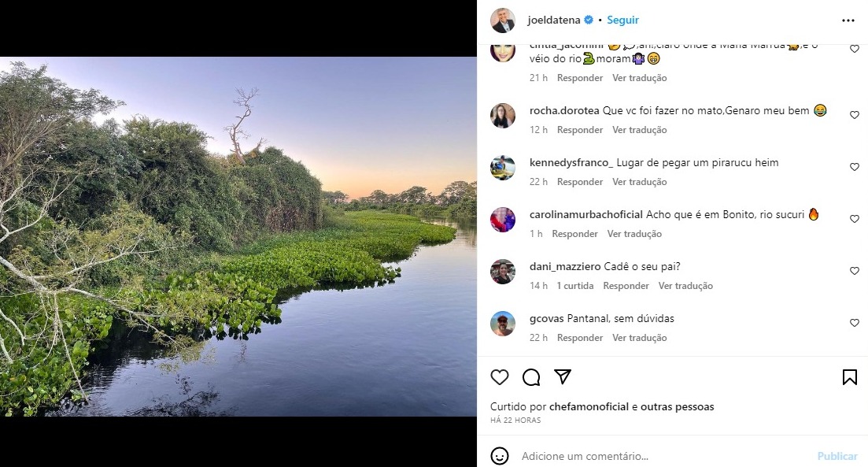Open kennedysfranco_'s avatar
Viewport: 868px width, 467px height.
click(503, 167)
